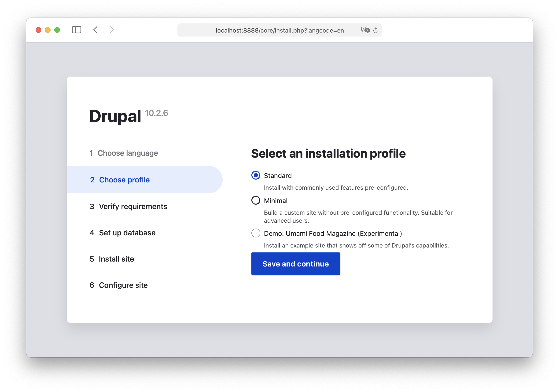559x392 pixels.
Task: Click the Standard option label
Action: tap(278, 176)
